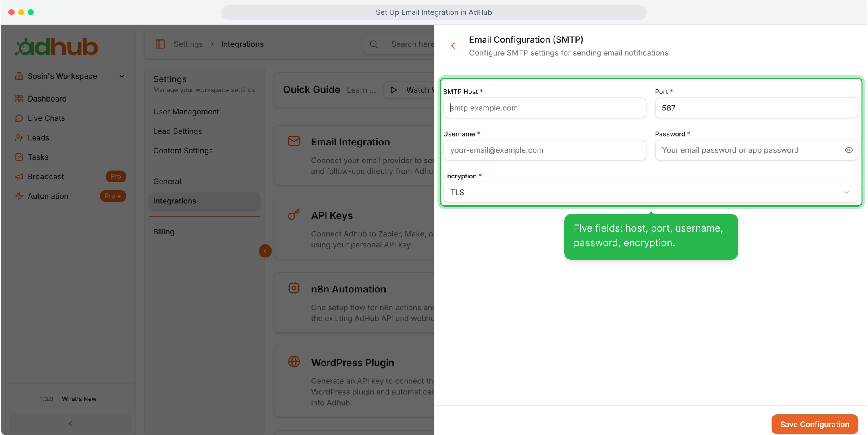Screen dimensions: 868x435
Task: Open Content Settings
Action: (183, 151)
